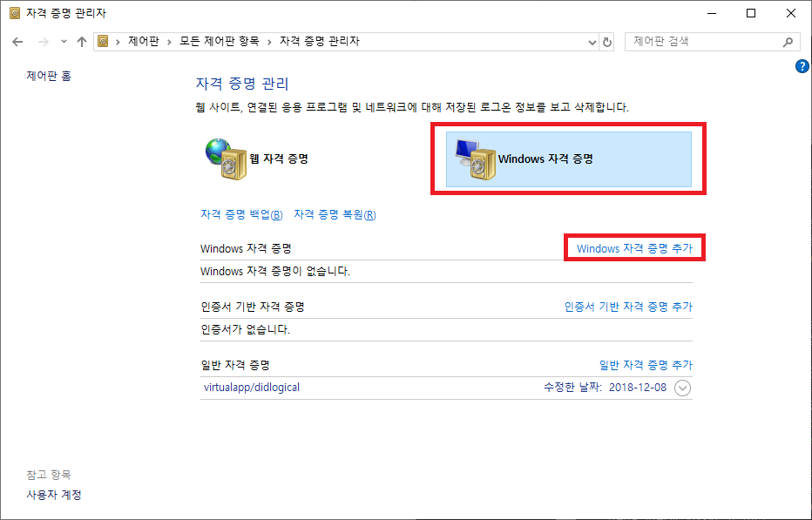
Task: Click 자격 증명 백업(B) link
Action: [x=241, y=214]
